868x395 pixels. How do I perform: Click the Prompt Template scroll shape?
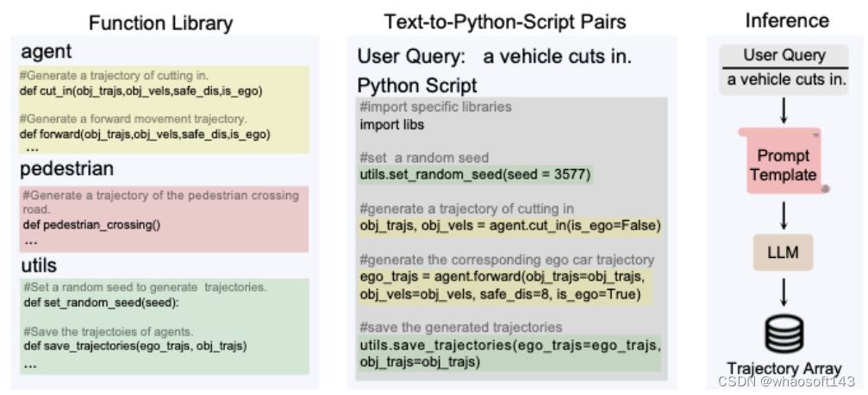[x=784, y=160]
